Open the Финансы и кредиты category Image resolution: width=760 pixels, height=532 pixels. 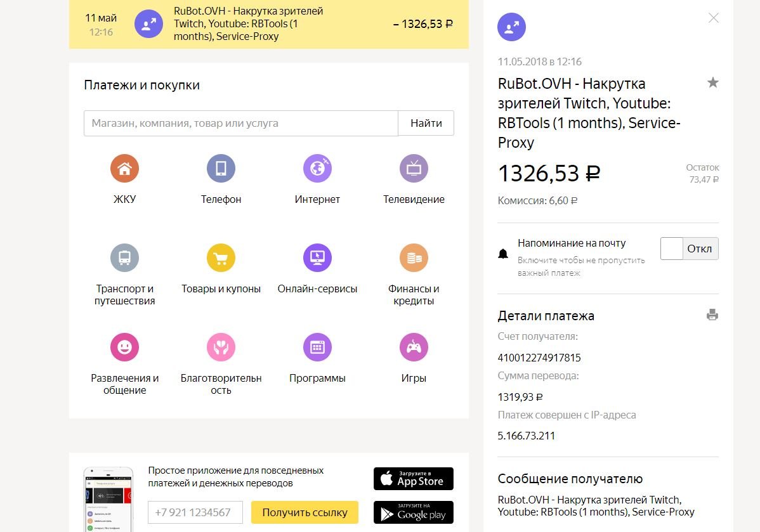pos(414,258)
